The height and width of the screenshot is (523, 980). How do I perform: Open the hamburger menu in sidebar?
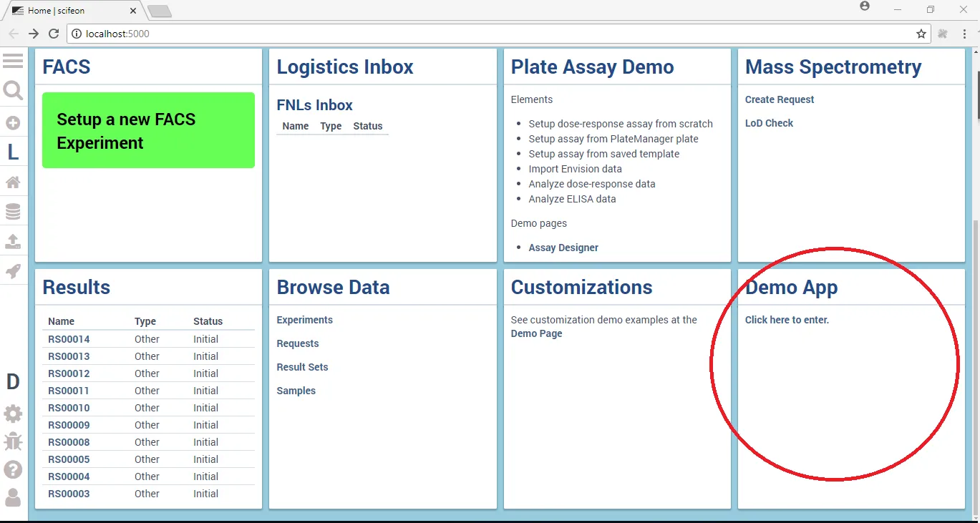[x=13, y=61]
